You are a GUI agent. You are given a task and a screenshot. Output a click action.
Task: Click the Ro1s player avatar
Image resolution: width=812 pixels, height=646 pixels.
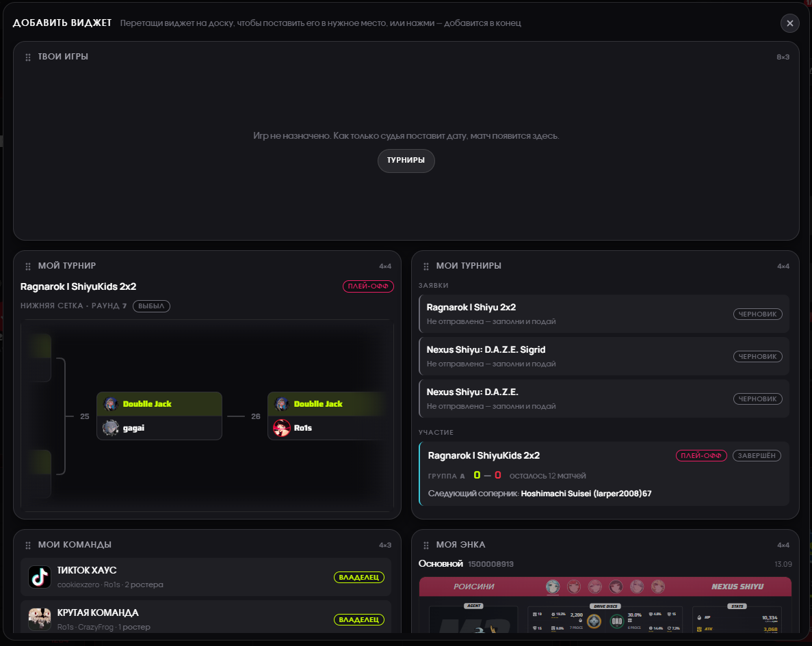[x=282, y=428]
